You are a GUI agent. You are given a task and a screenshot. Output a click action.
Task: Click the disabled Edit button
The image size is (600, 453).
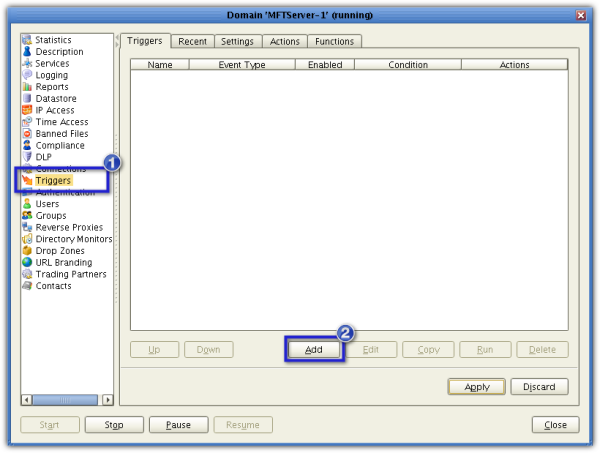(x=371, y=349)
